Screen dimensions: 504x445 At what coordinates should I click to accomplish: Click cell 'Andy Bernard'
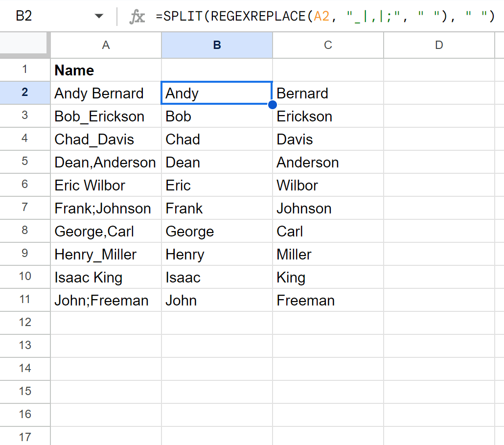click(106, 93)
